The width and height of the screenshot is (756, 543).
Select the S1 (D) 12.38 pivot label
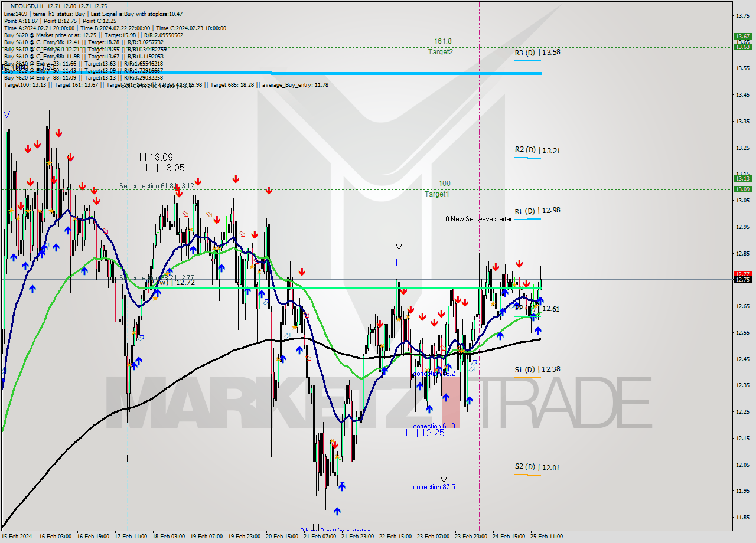537,369
